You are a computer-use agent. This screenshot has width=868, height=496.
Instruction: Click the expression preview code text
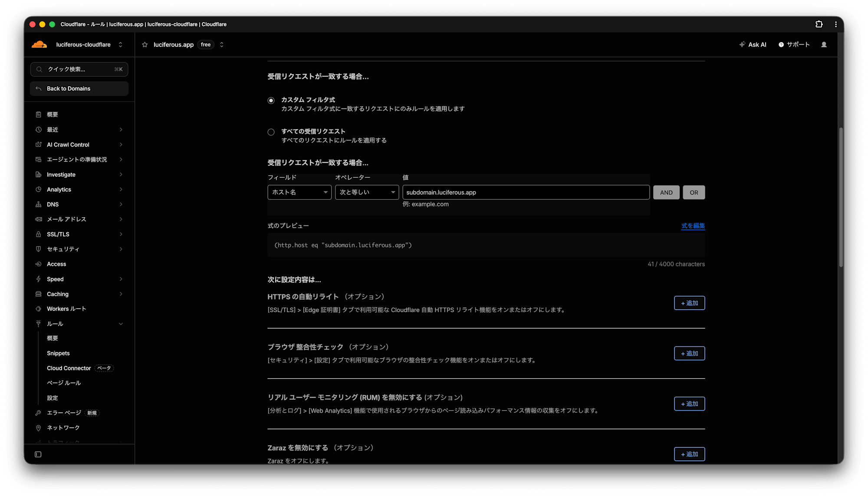click(343, 245)
